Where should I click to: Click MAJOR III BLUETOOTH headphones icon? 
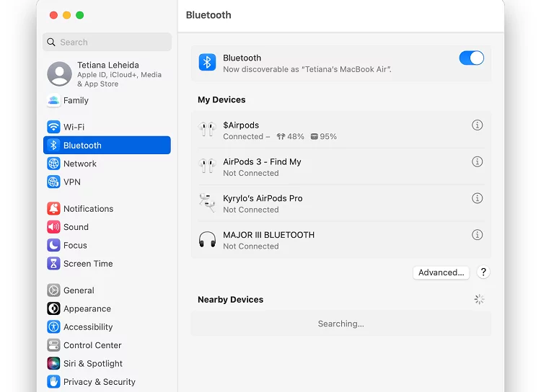tap(207, 240)
